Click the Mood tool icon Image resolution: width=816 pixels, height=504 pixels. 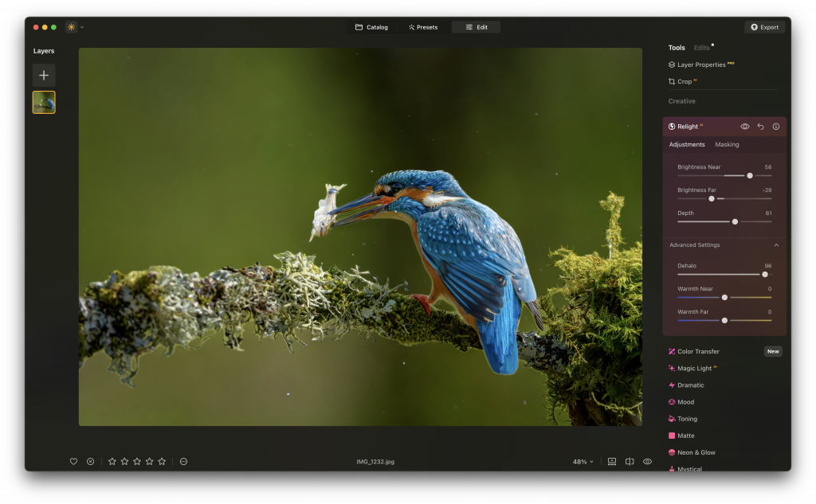[672, 402]
